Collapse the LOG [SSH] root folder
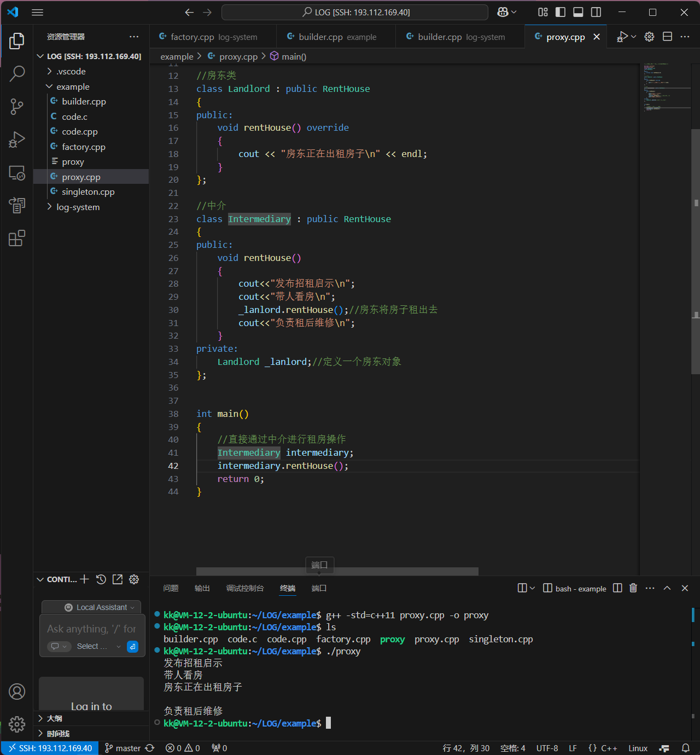The width and height of the screenshot is (700, 755). (x=91, y=56)
